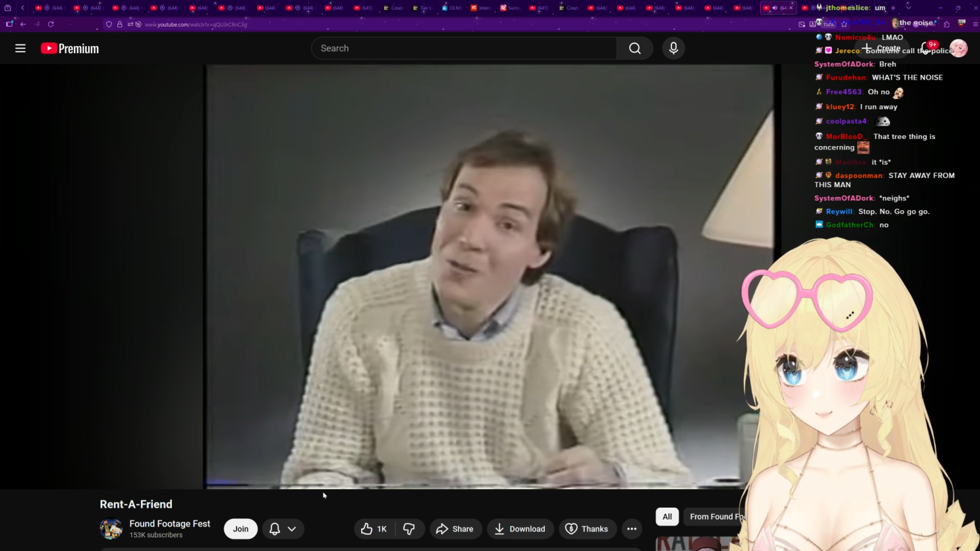Open a new browser tab with plus
Viewport: 980px width, 551px height.
pos(893,8)
